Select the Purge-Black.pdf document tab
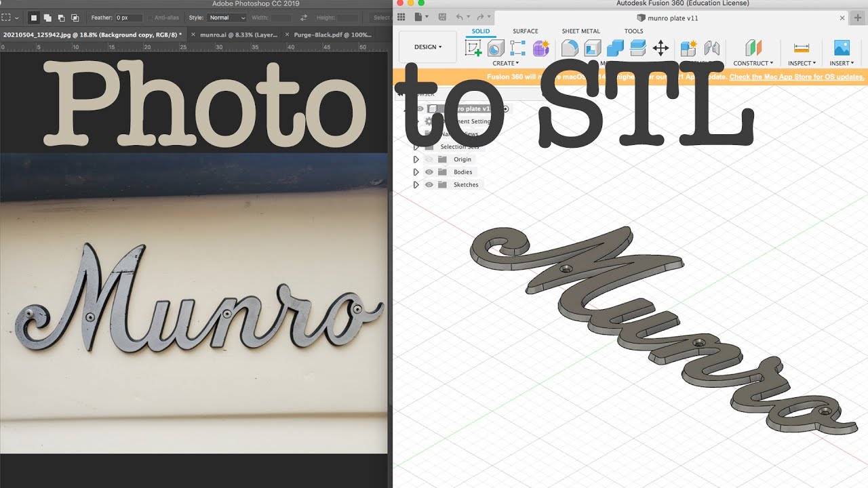Image resolution: width=868 pixels, height=488 pixels. click(x=333, y=34)
